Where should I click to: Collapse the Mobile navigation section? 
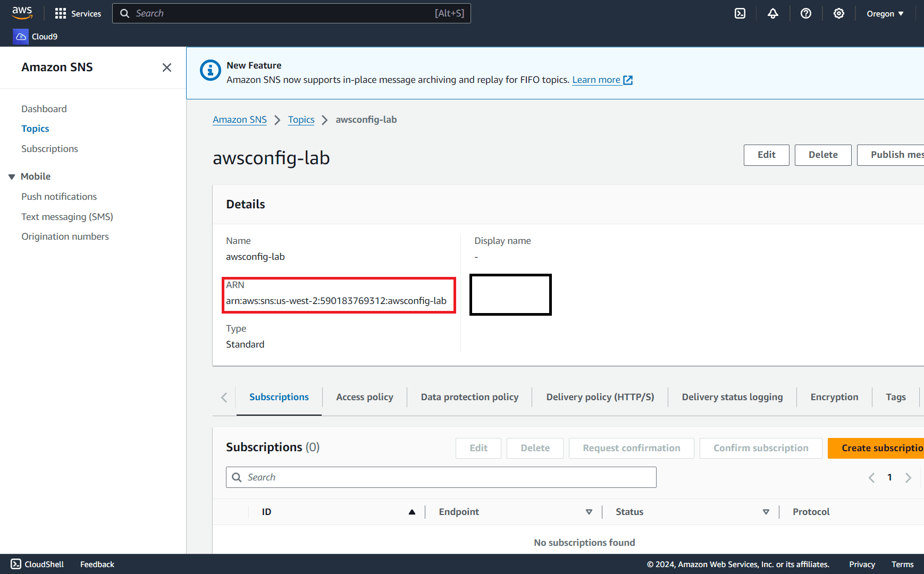click(12, 176)
